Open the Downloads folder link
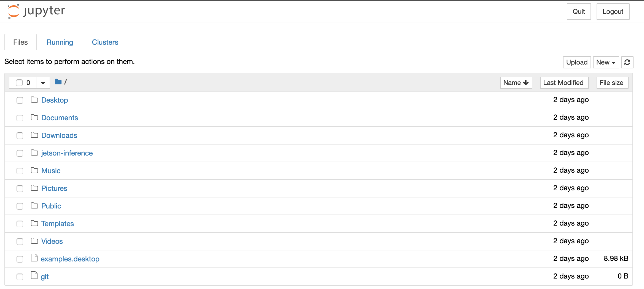The height and width of the screenshot is (289, 644). (x=59, y=135)
